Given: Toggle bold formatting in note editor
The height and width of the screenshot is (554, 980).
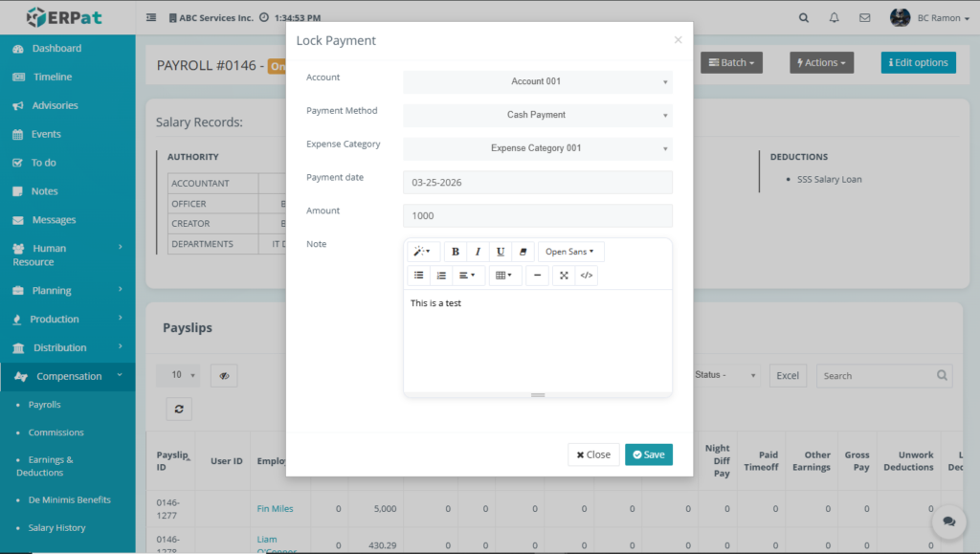Looking at the screenshot, I should point(456,252).
